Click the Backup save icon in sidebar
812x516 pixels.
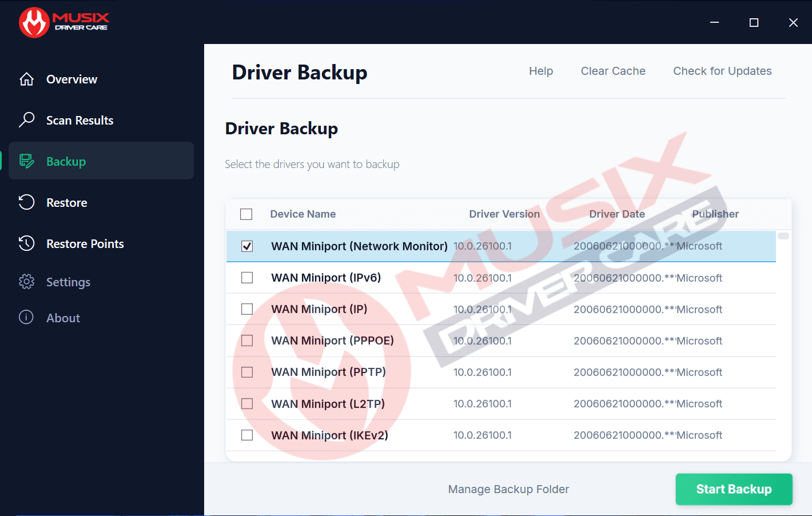point(26,161)
